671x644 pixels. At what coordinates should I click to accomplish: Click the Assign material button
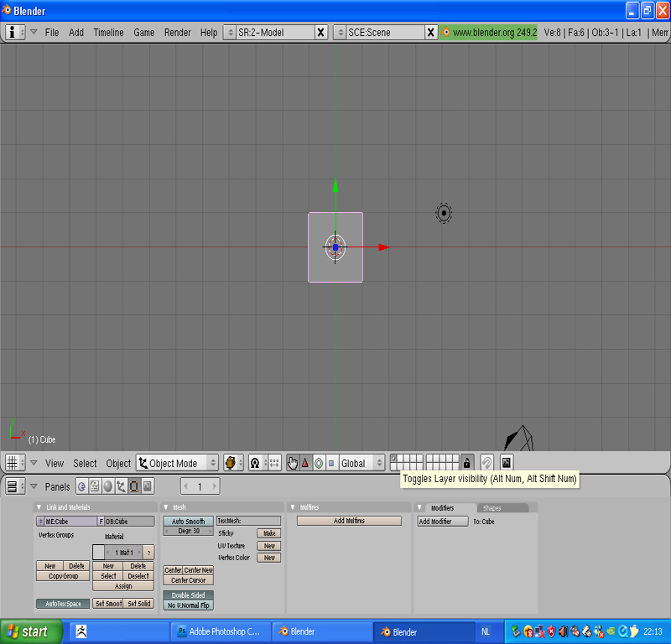pyautogui.click(x=123, y=586)
